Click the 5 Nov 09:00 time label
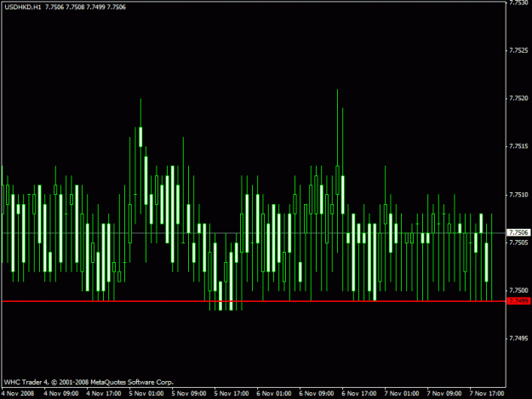The image size is (532, 399). 189,394
